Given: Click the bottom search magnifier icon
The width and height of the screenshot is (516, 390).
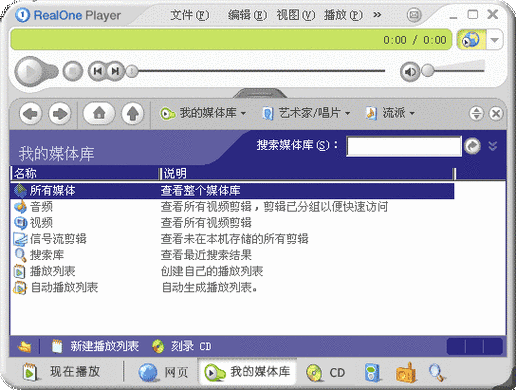Looking at the screenshot, I should [437, 373].
